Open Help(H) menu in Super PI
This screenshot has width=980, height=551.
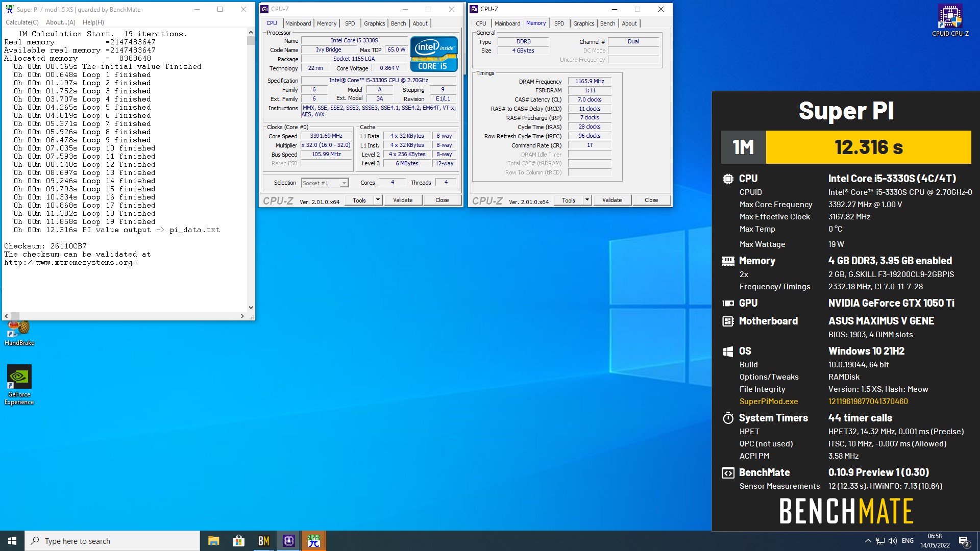(x=93, y=22)
